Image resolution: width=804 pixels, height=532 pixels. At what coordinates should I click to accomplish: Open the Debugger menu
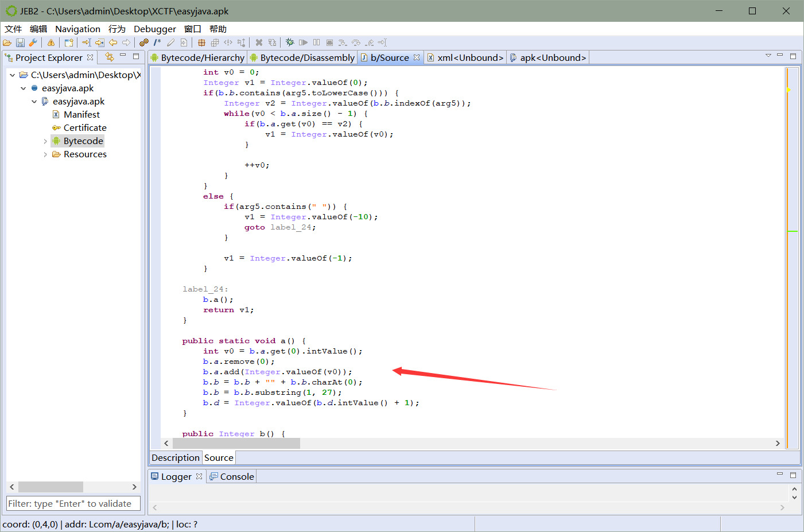pos(155,29)
